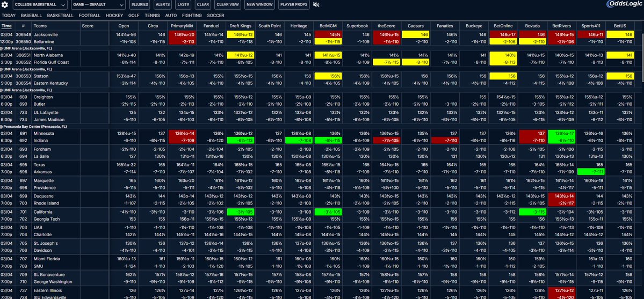
Task: Click the Alerts button
Action: (x=163, y=5)
